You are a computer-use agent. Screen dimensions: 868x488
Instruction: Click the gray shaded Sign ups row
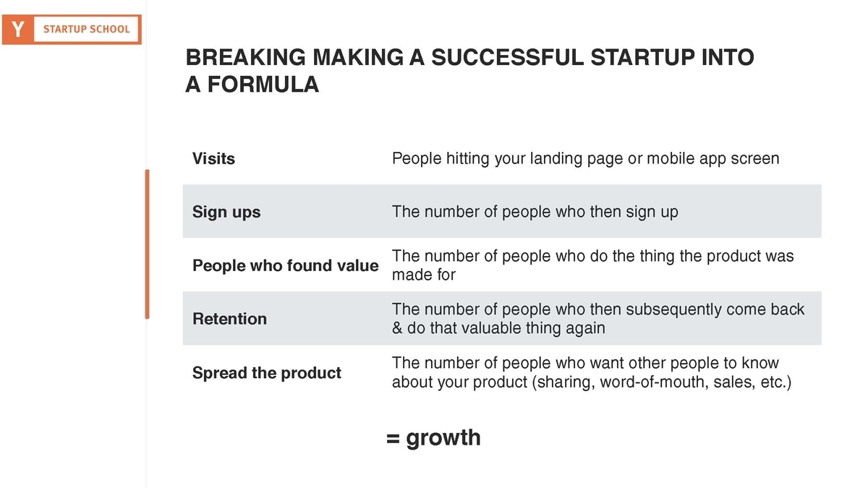tap(502, 211)
